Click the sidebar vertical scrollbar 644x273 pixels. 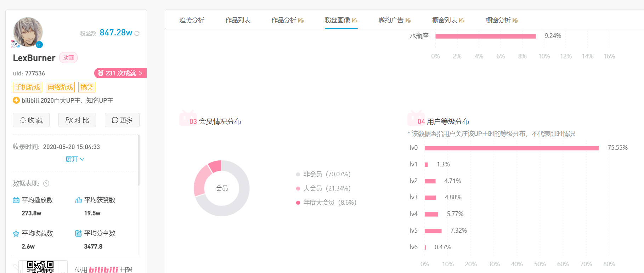[139, 160]
